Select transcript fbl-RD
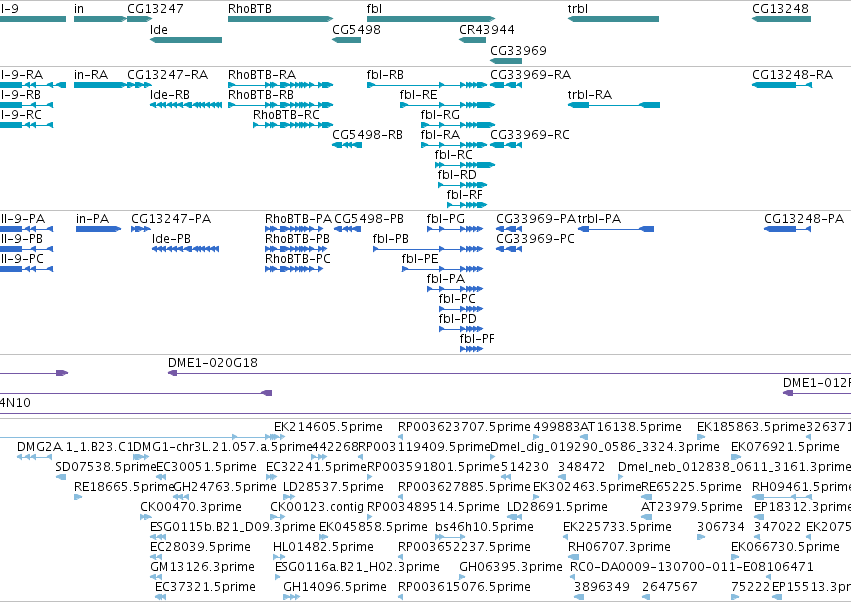This screenshot has height=602, width=851. pyautogui.click(x=462, y=185)
